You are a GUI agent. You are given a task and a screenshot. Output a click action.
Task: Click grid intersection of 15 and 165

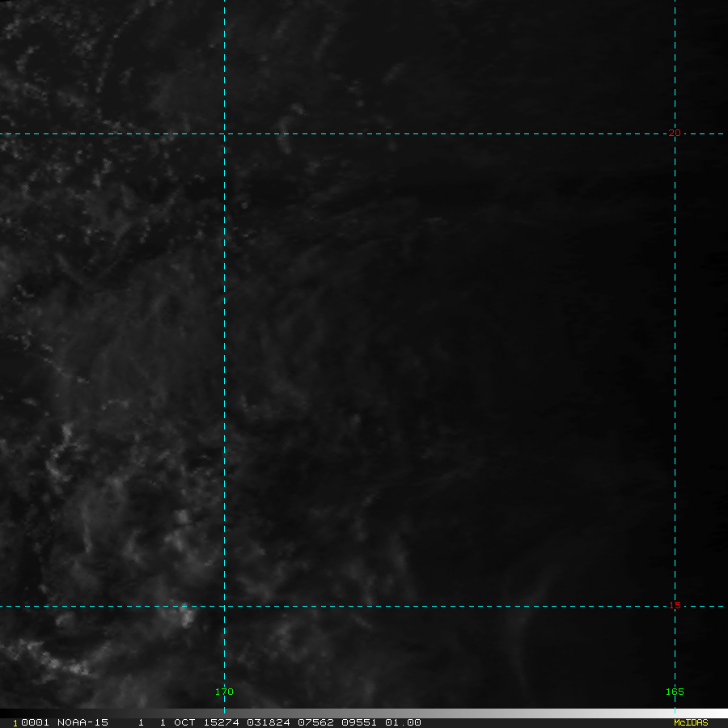pyautogui.click(x=675, y=606)
